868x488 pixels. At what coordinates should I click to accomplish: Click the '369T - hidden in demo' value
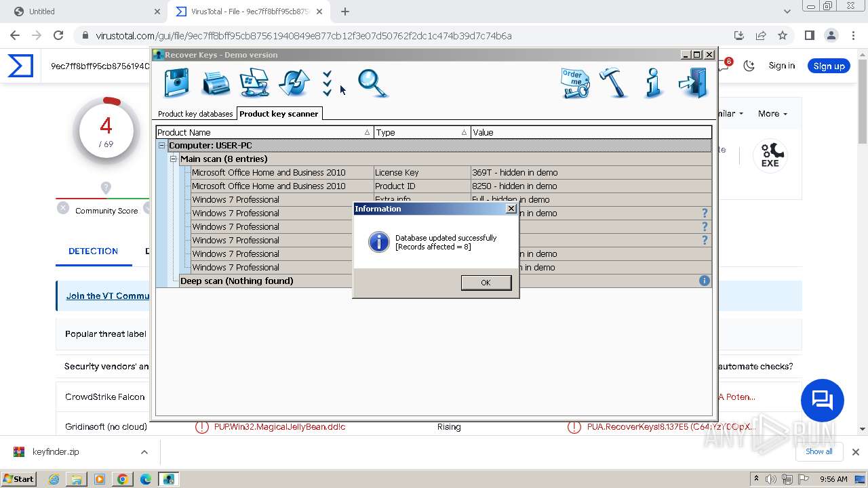[515, 172]
